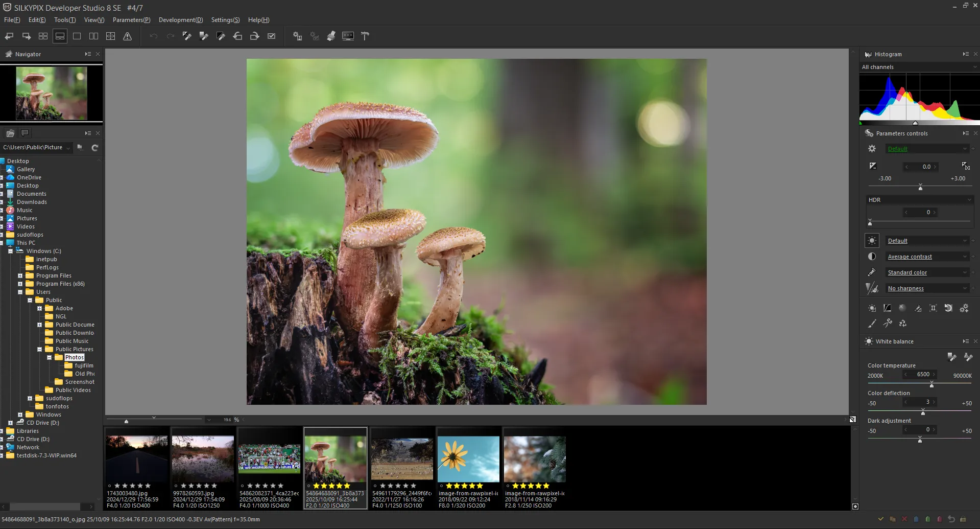Toggle the checkmark development marker tool
Viewport: 980px width, 529px height.
coord(271,36)
